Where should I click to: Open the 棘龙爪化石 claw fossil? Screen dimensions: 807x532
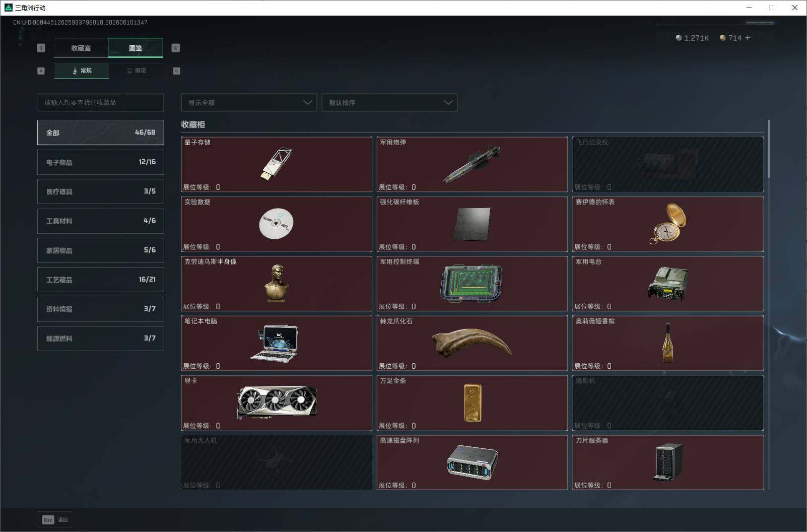pyautogui.click(x=472, y=343)
